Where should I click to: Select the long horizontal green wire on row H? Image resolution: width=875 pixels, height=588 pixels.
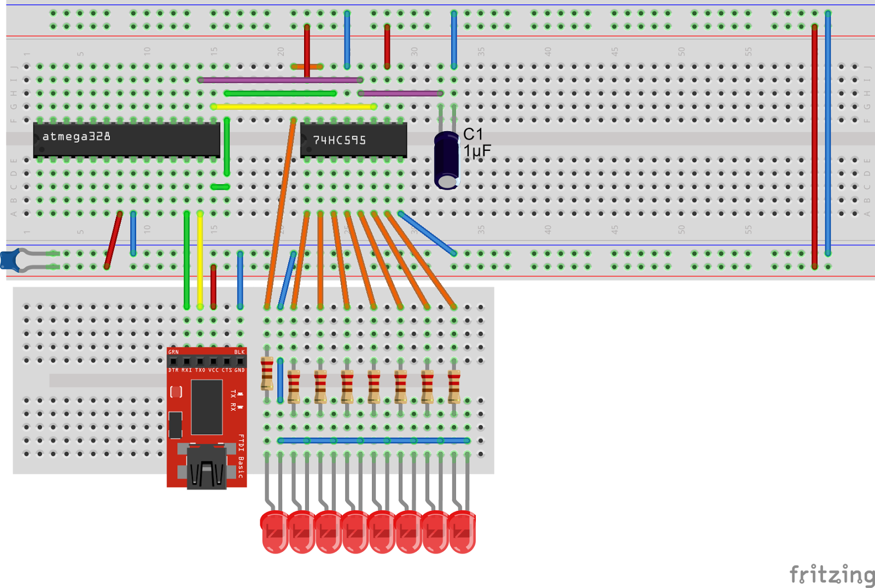pos(280,93)
